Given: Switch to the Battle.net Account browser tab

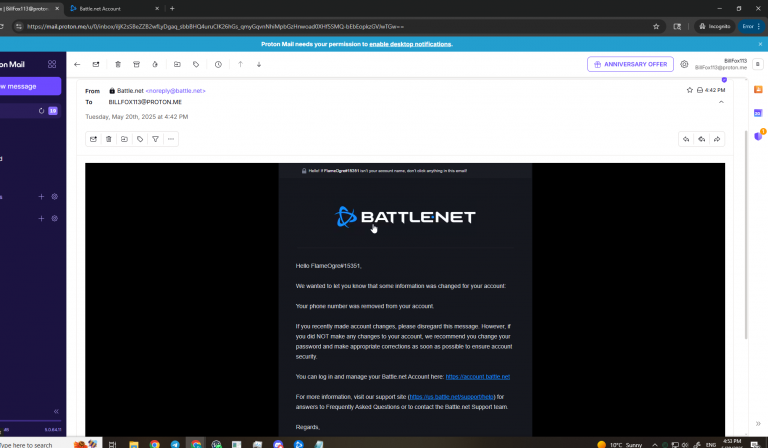Looking at the screenshot, I should [x=115, y=8].
